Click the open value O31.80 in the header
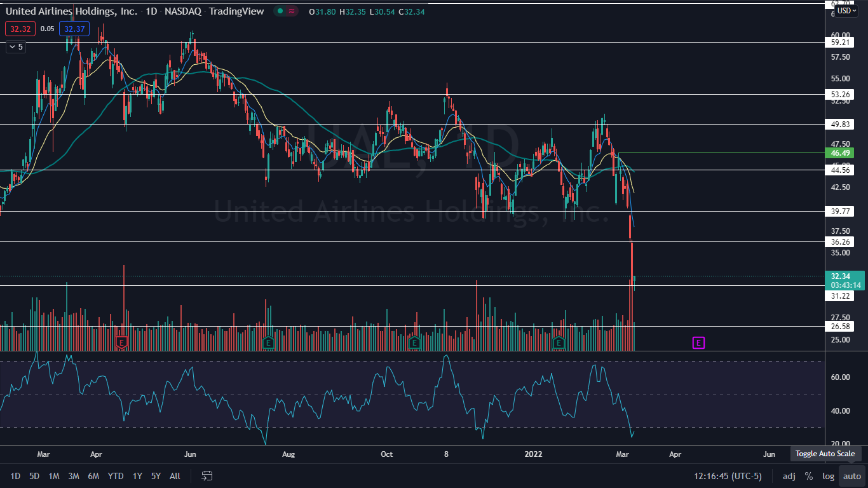 (x=323, y=11)
